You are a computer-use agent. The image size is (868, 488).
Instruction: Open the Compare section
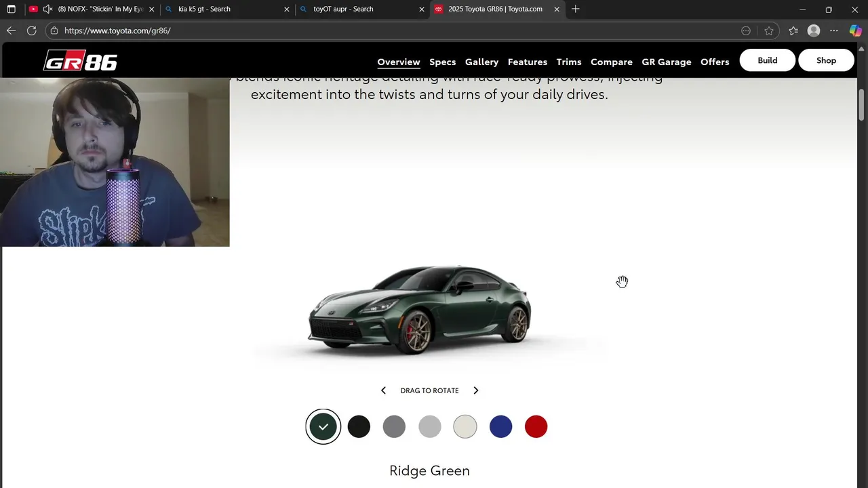click(x=611, y=62)
